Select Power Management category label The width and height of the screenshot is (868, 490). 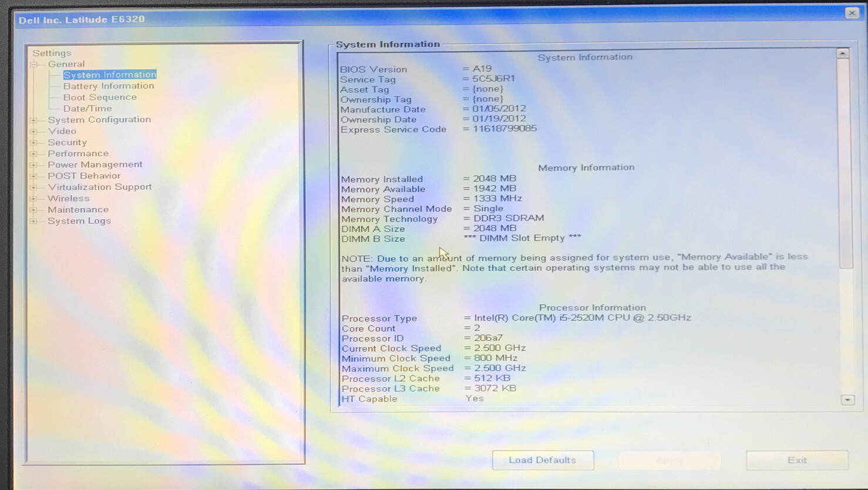click(x=95, y=165)
